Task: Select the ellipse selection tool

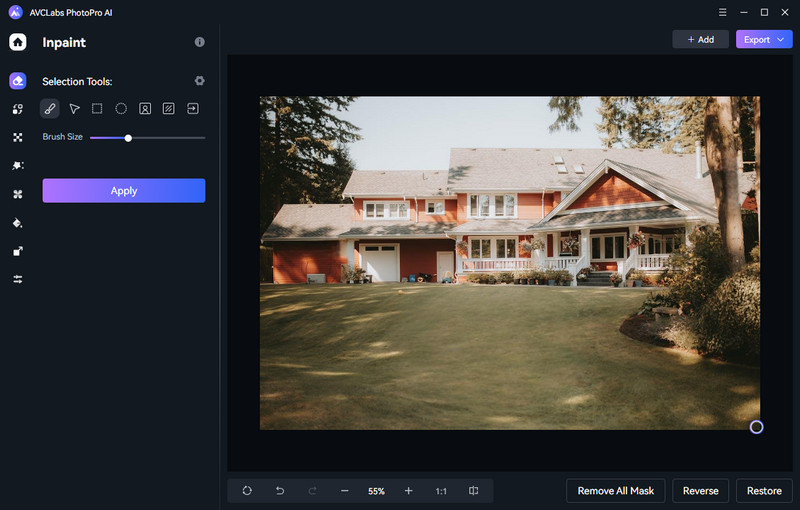Action: click(121, 109)
